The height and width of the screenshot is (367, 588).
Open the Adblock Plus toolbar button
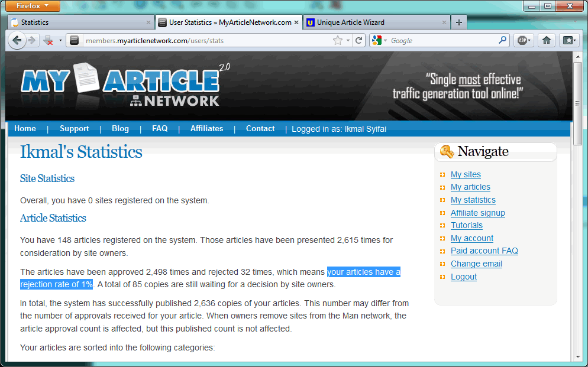[524, 40]
